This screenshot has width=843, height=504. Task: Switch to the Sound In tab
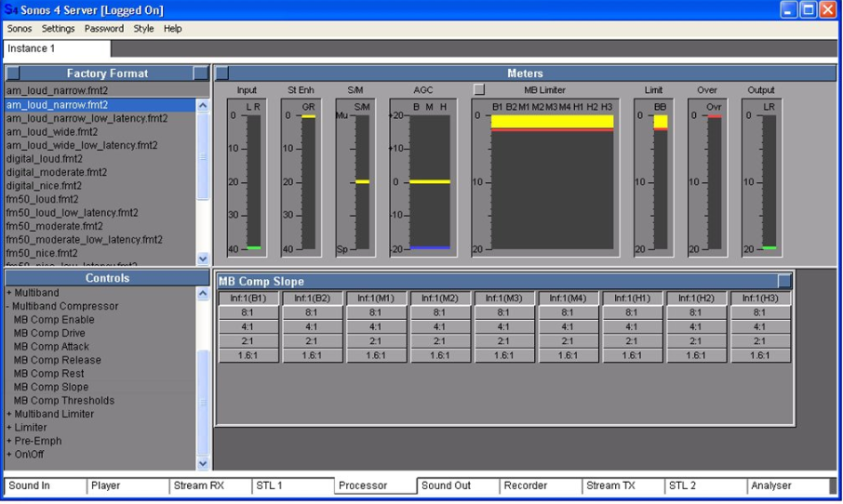tap(46, 485)
